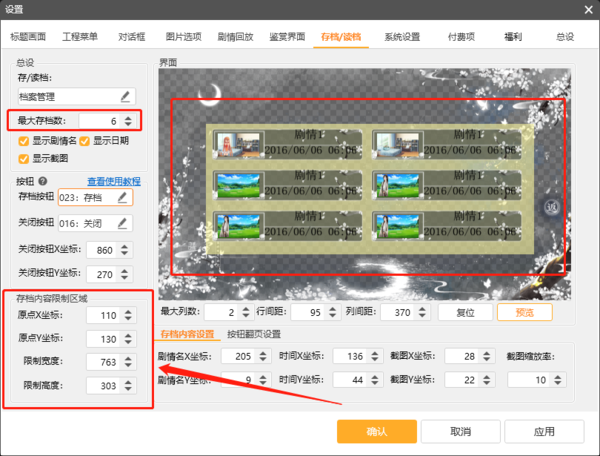This screenshot has height=456, width=600.
Task: Adjust the 限制宽度 spinner arrows
Action: click(x=126, y=361)
